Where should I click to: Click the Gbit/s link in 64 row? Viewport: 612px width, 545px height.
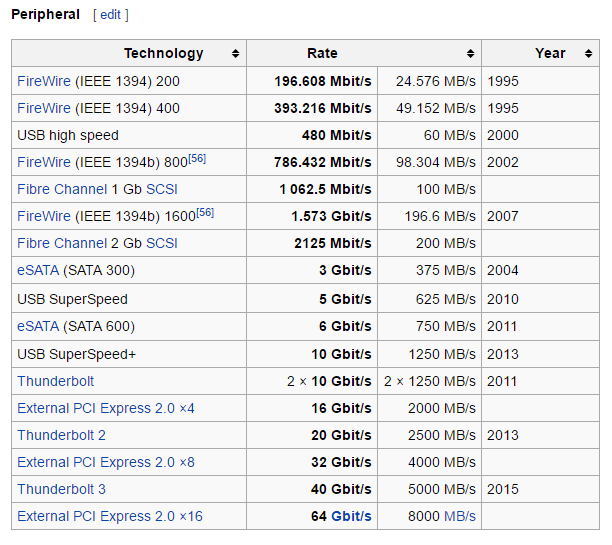(x=351, y=517)
